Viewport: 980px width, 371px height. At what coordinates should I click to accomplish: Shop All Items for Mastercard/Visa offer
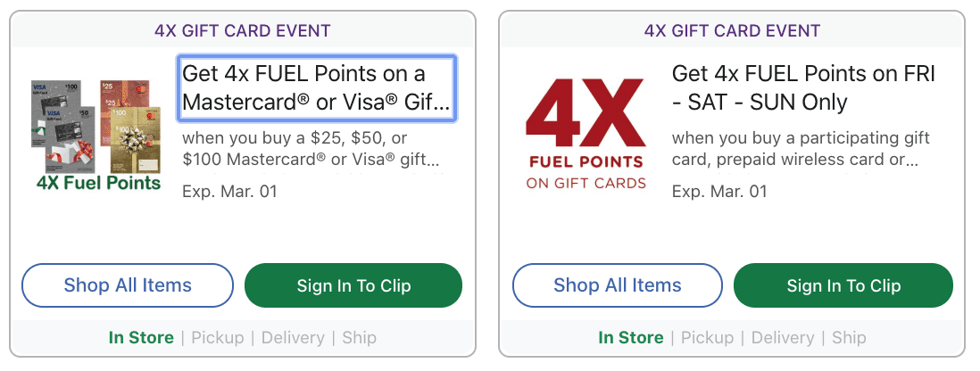[x=128, y=285]
